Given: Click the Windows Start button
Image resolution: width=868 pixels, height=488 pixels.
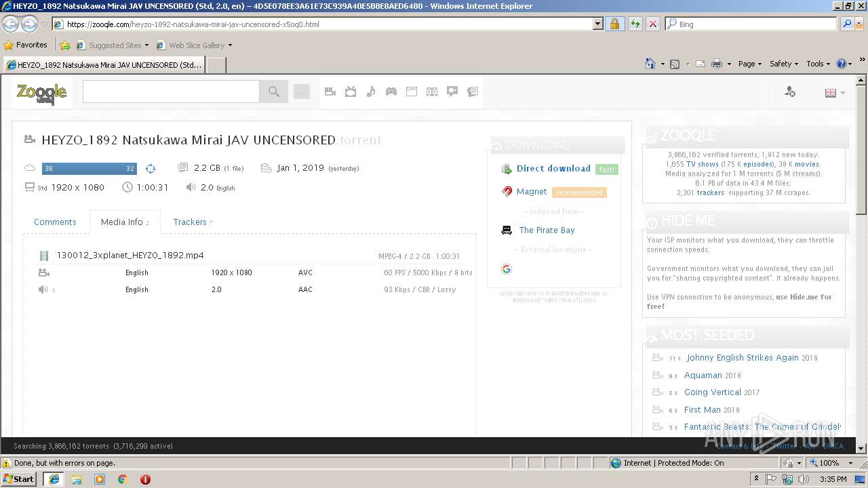Looking at the screenshot, I should click(x=19, y=479).
